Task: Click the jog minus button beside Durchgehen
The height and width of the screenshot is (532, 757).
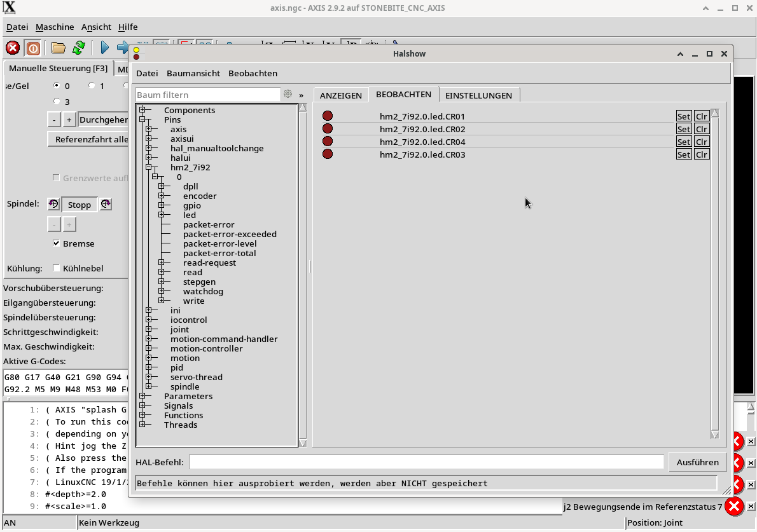Action: coord(54,119)
